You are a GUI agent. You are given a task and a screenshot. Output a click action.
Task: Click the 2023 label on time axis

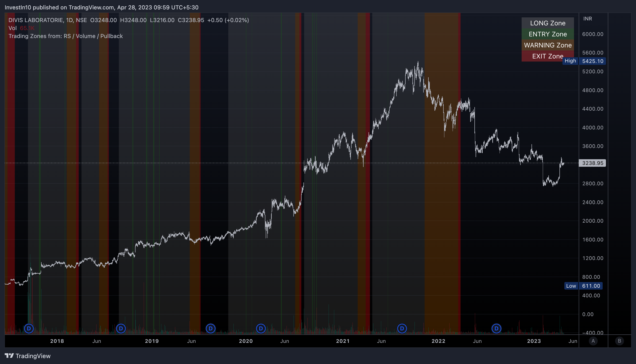tap(534, 341)
